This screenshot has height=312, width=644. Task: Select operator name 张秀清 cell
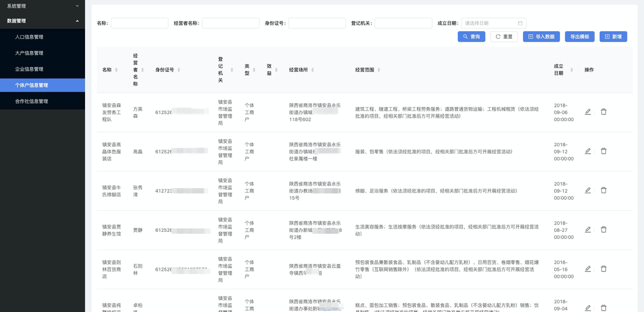click(x=138, y=191)
